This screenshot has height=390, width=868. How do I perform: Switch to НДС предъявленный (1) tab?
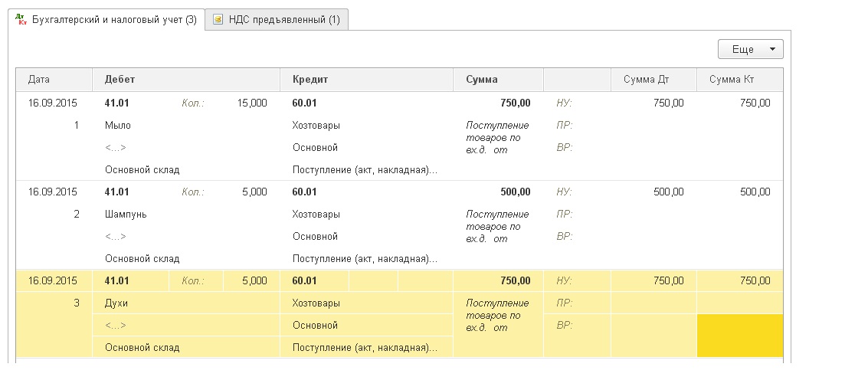pyautogui.click(x=277, y=20)
